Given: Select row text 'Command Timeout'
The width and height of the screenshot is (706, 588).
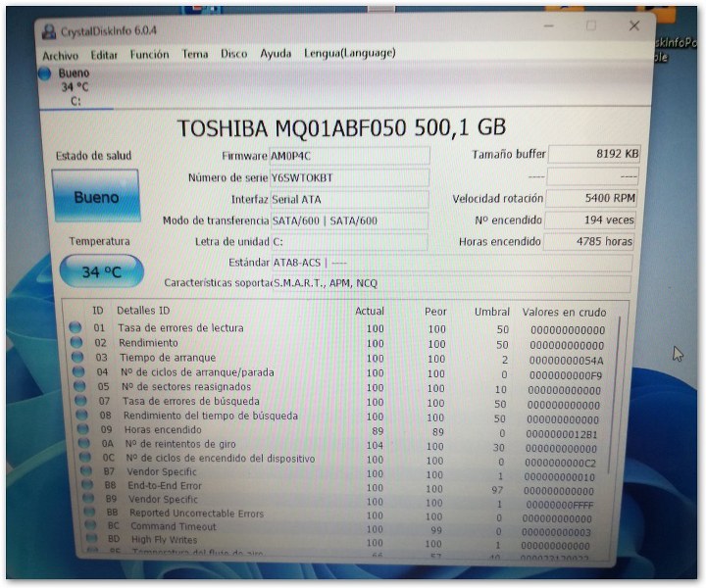Looking at the screenshot, I should click(174, 526).
